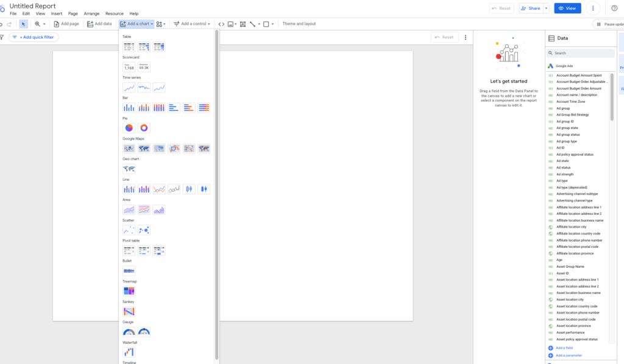Image resolution: width=624 pixels, height=364 pixels.
Task: Select the pie chart icon
Action: [x=129, y=128]
